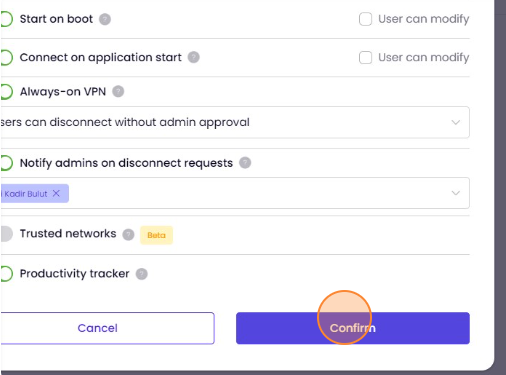The image size is (506, 375).
Task: Toggle the Notify admins on disconnect requests switch
Action: tap(6, 163)
